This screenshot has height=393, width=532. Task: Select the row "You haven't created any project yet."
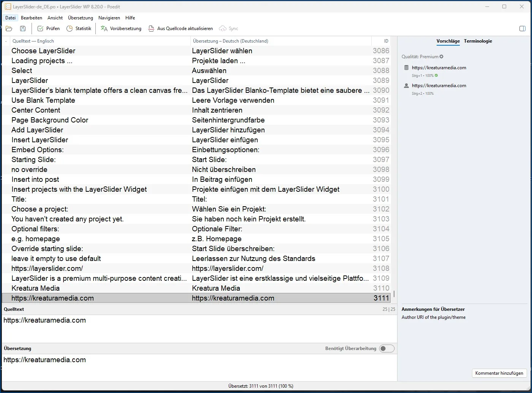pos(197,219)
